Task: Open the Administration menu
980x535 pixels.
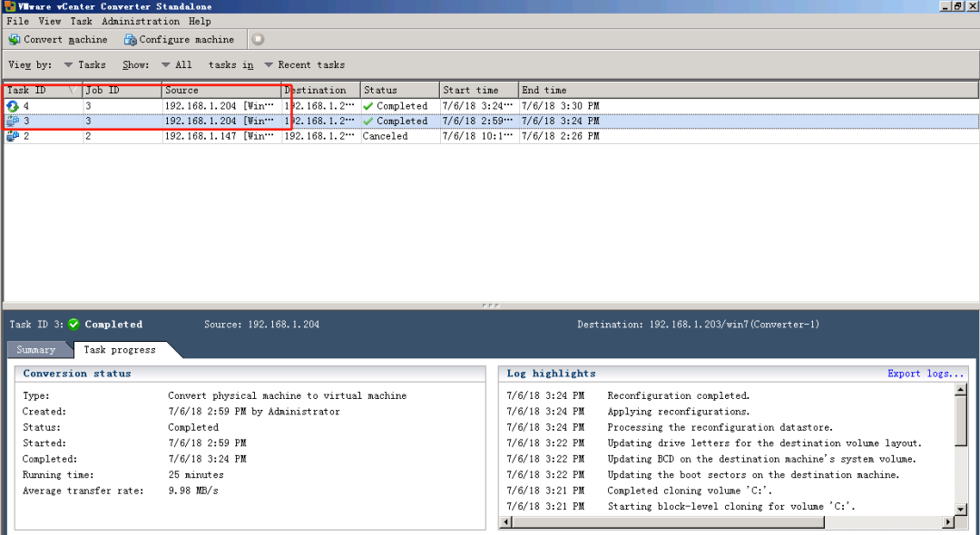Action: [x=141, y=21]
